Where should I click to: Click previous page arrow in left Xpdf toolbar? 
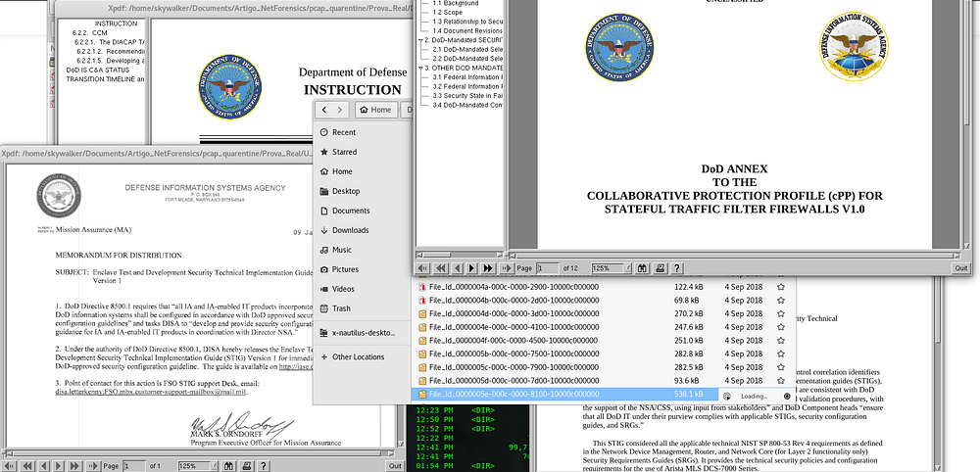(x=43, y=466)
